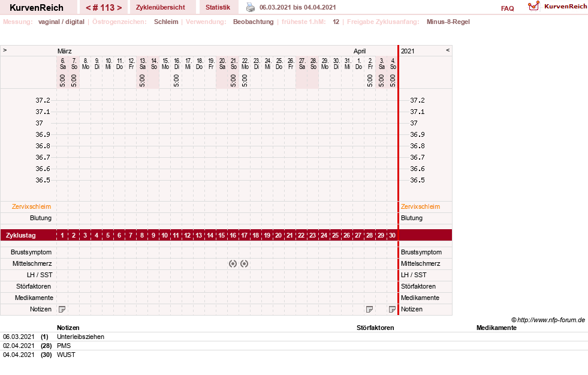Viewport: 588px width, 375px height.
Task: Click the left '36.5' temperature label
Action: point(43,180)
